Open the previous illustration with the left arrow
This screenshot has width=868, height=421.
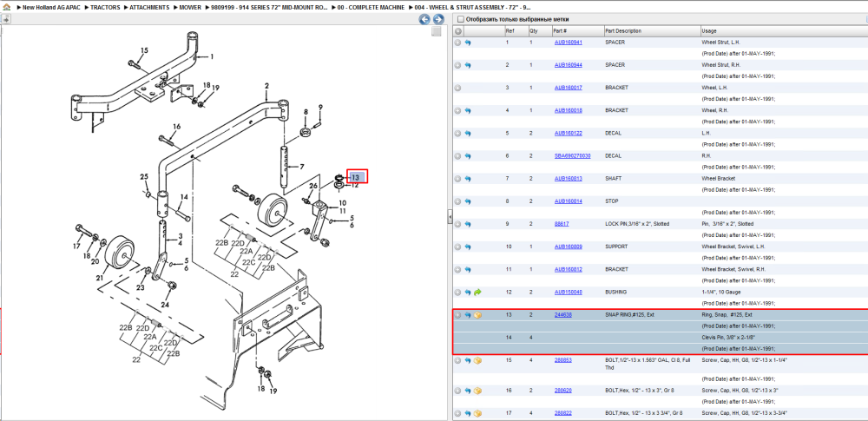[x=424, y=19]
